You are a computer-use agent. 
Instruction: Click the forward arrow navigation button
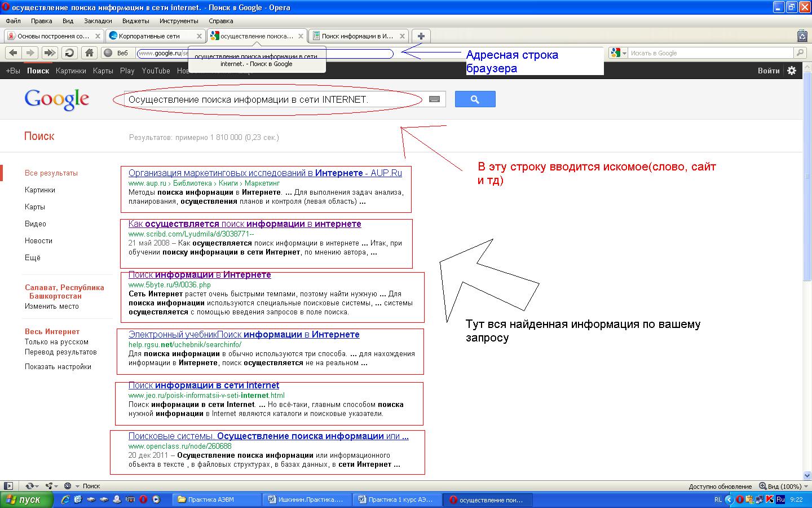tap(30, 52)
